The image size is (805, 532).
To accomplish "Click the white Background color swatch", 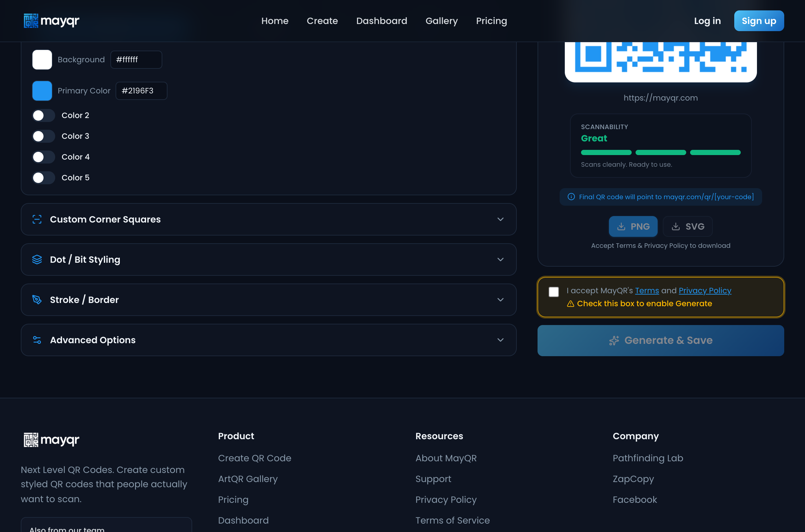I will pyautogui.click(x=42, y=60).
